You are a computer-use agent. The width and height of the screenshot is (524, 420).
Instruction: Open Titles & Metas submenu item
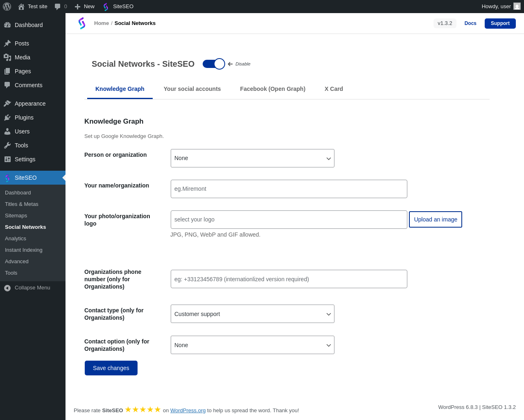(x=22, y=204)
